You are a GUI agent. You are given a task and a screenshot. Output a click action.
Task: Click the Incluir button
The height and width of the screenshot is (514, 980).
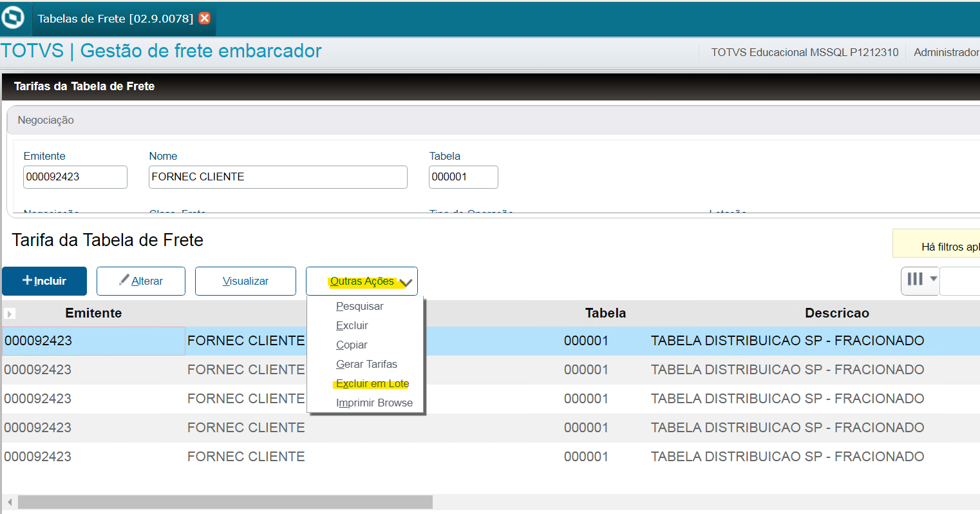pos(44,281)
